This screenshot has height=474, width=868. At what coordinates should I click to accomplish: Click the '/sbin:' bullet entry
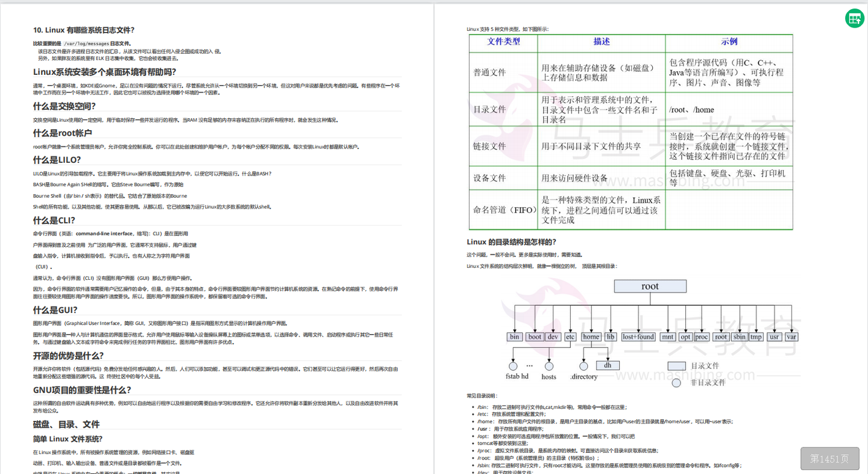pos(609,465)
